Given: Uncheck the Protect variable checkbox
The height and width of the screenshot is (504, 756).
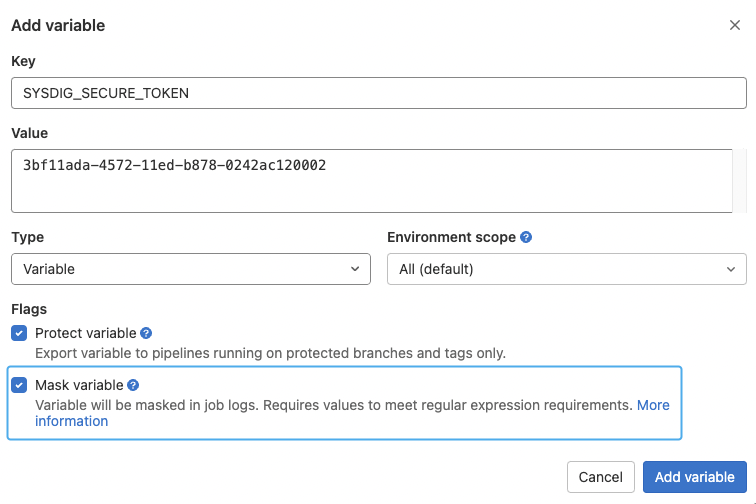Looking at the screenshot, I should (x=19, y=333).
